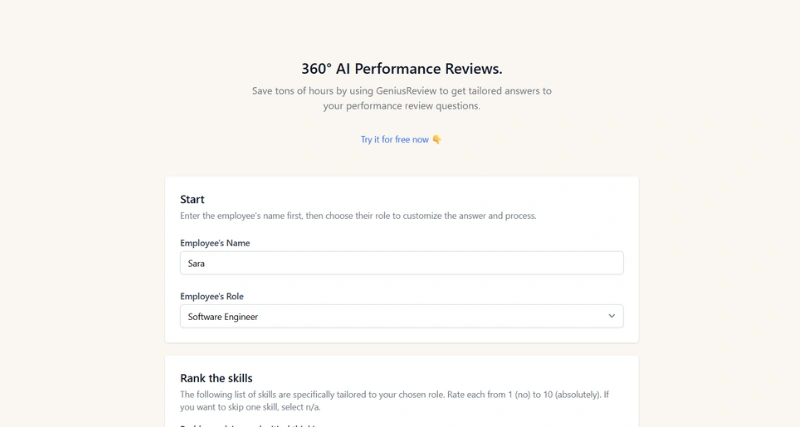Click into the Employee's Name input field
Viewport: 800px width, 427px height.
point(401,263)
